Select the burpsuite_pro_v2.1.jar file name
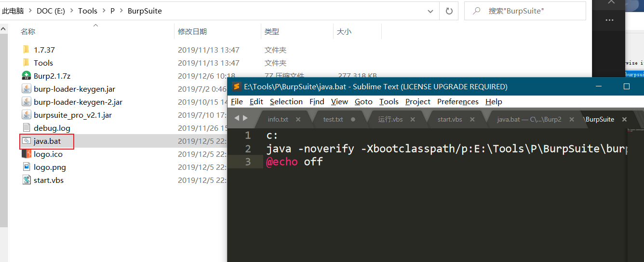Screen dimensions: 644x262 [73, 115]
